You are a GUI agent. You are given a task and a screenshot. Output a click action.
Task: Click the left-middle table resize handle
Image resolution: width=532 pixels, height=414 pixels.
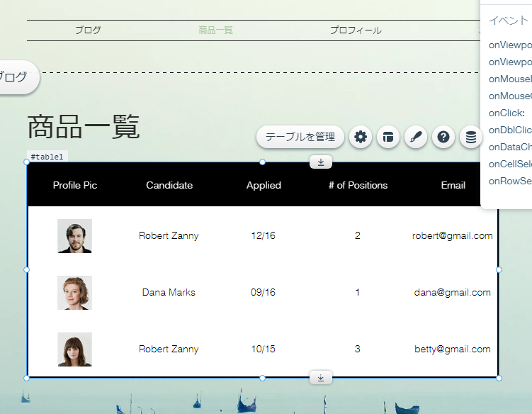26,270
